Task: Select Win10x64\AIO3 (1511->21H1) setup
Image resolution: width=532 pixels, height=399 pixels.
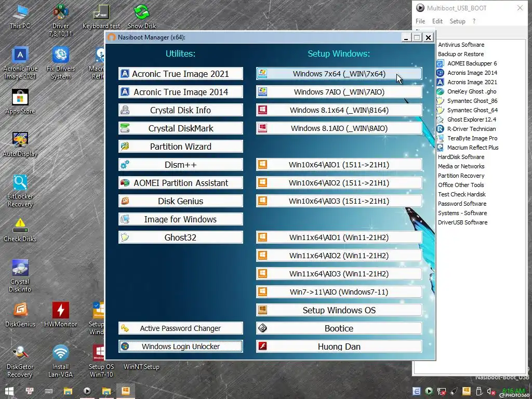Action: click(339, 201)
